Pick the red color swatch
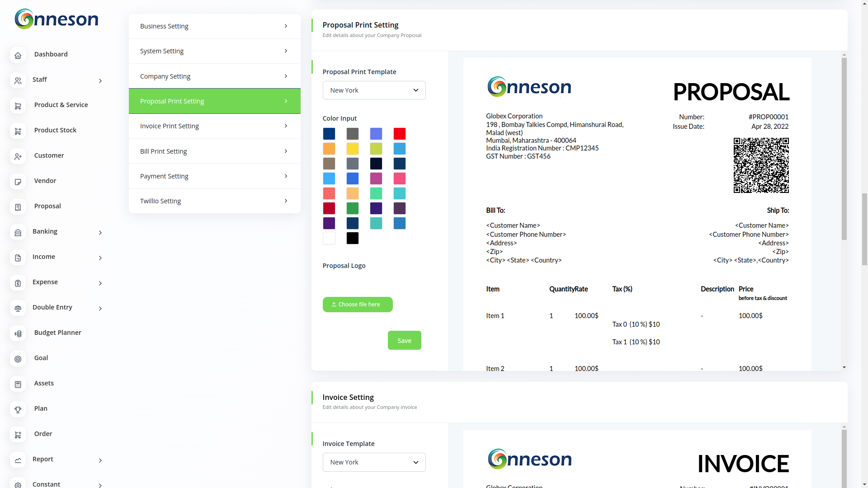 pos(399,134)
